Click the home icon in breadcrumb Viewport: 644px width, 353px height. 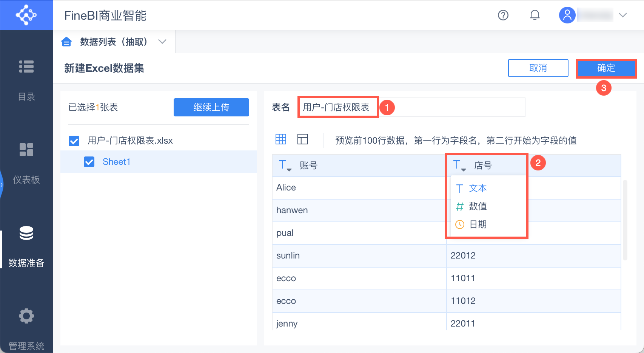[x=66, y=42]
